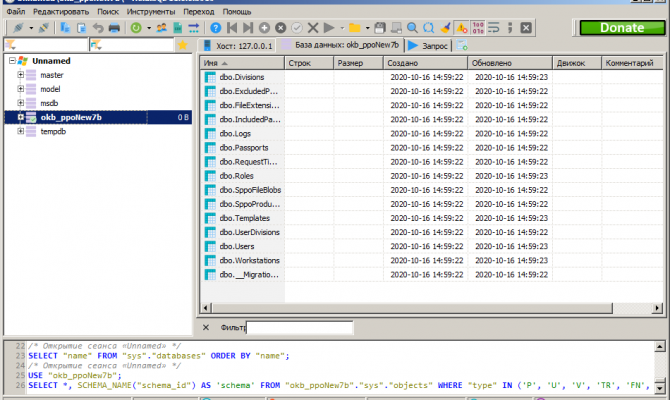Open the dropdown arrow next to connect icon
670x400 pixels.
31,28
